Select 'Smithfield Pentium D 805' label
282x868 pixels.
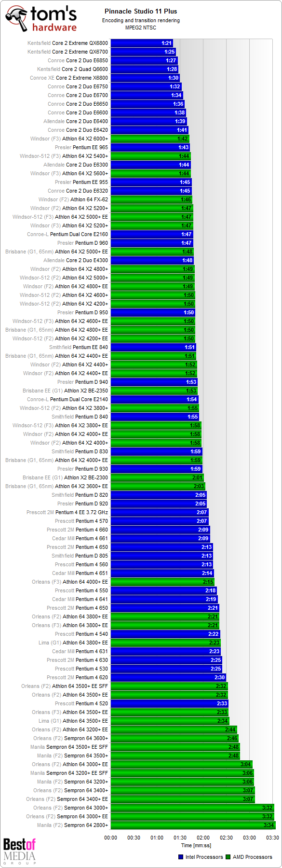point(80,556)
